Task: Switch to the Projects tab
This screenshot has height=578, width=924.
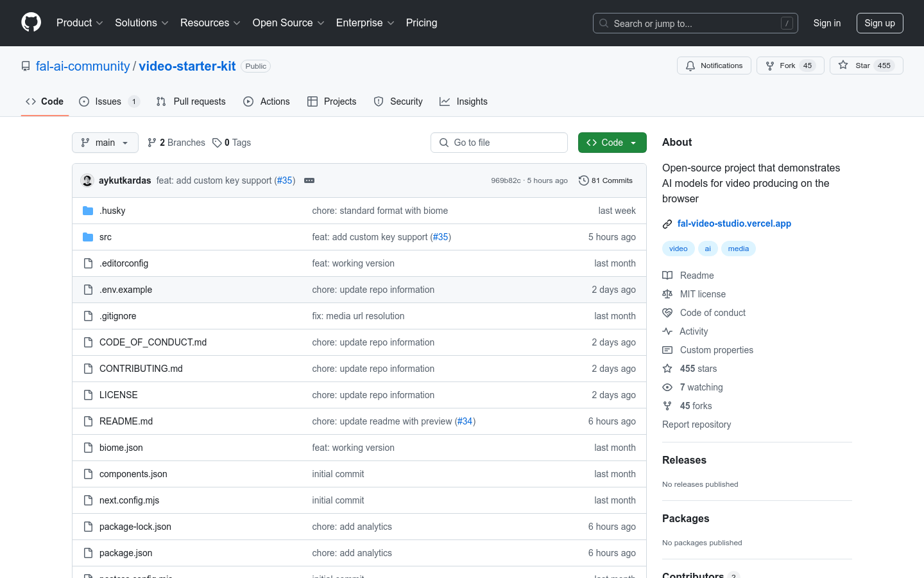Action: coord(332,101)
